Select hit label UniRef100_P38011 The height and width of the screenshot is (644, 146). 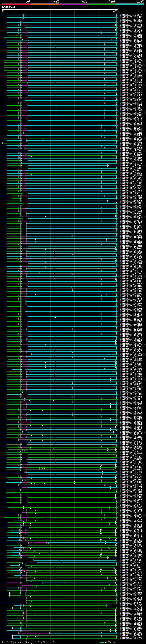(131, 613)
